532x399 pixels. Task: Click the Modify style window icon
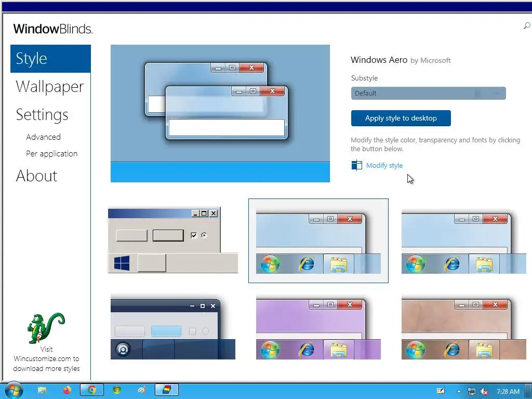(x=356, y=165)
